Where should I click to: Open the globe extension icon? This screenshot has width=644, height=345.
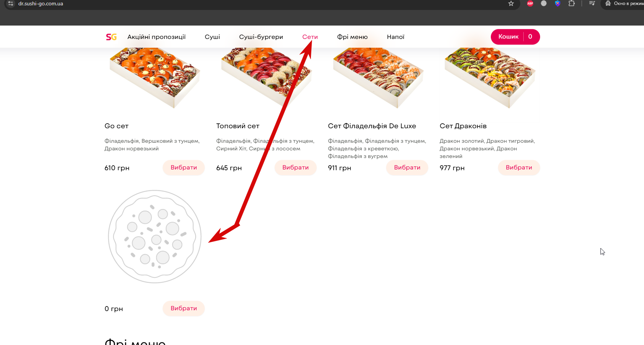544,3
